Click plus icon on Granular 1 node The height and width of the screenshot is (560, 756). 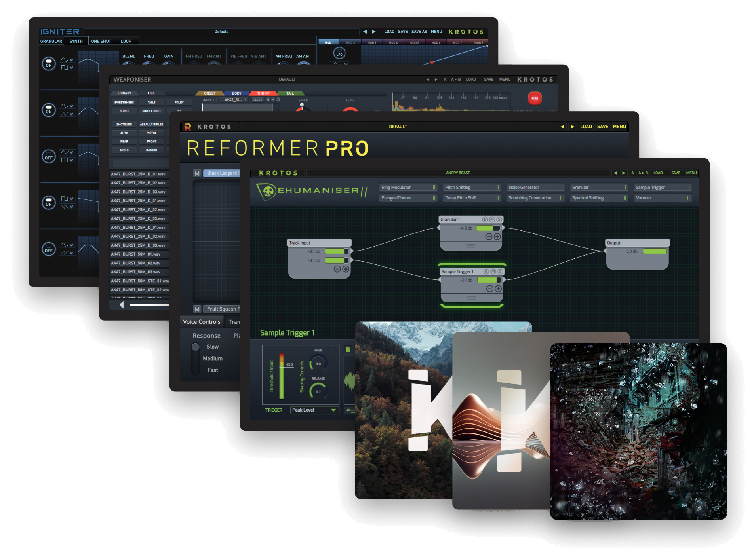point(497,237)
